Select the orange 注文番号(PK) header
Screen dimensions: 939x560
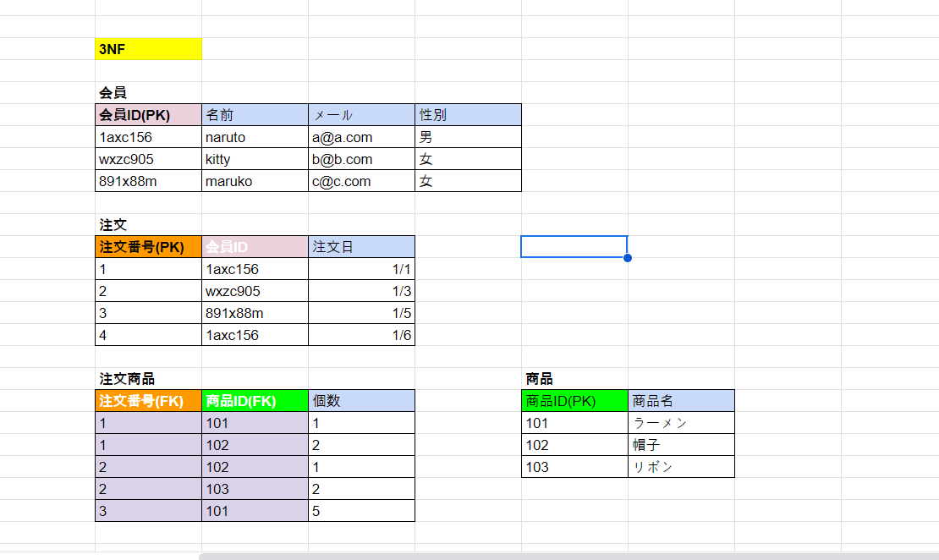149,247
